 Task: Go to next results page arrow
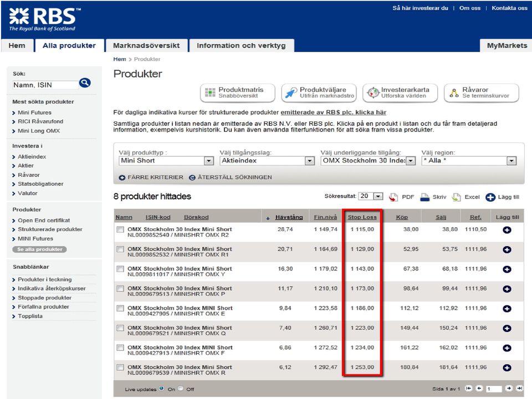[509, 388]
